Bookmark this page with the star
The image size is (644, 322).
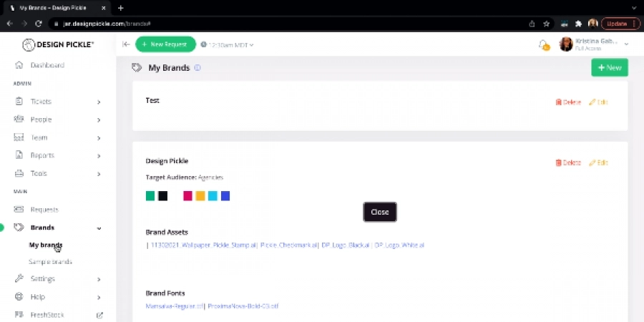pyautogui.click(x=546, y=24)
